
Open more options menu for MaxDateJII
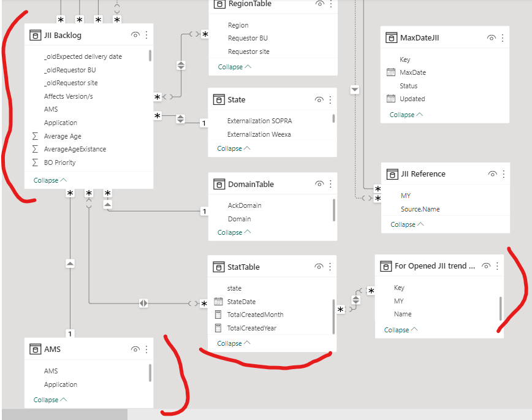click(503, 37)
